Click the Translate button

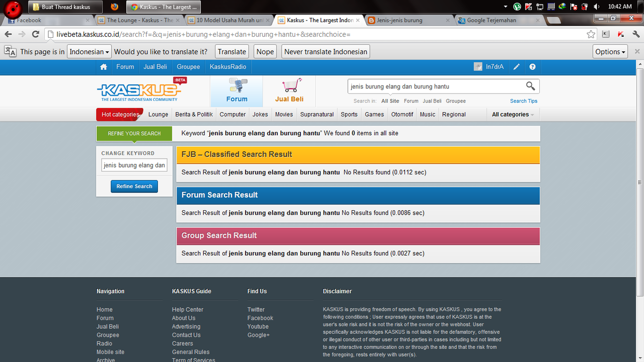coord(232,51)
